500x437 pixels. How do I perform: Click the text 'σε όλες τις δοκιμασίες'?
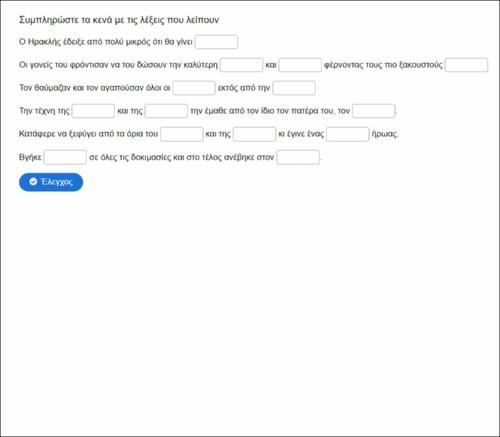pos(130,157)
